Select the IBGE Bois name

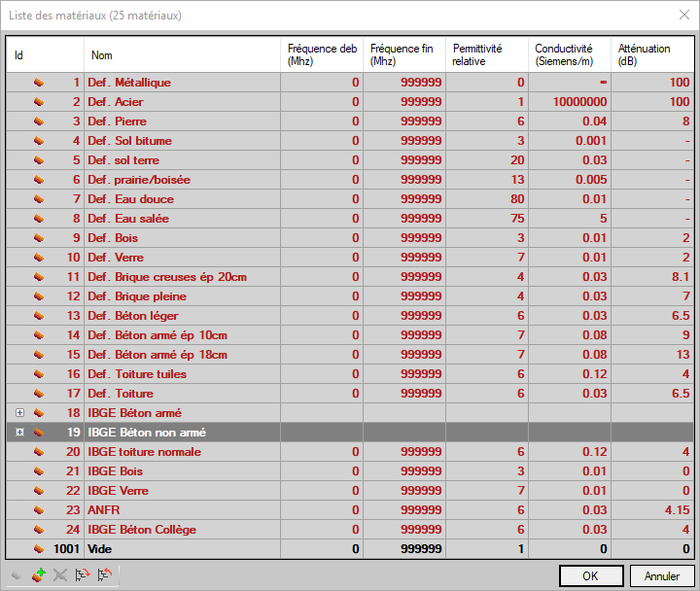pos(115,470)
